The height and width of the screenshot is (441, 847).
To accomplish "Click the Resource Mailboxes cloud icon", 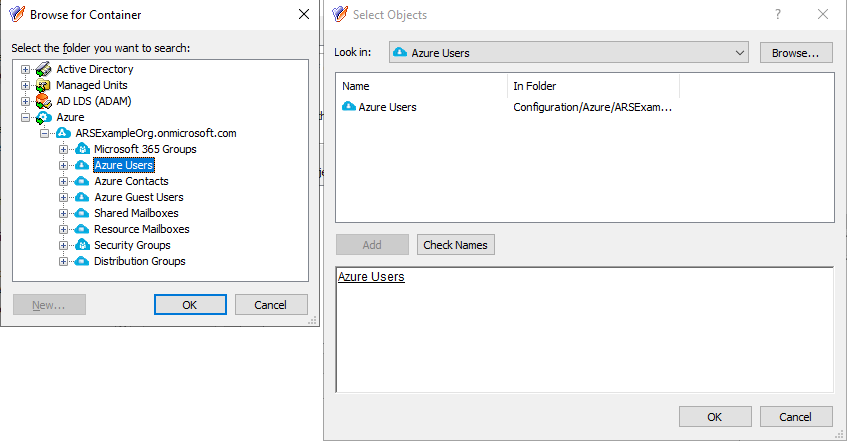I will 82,229.
